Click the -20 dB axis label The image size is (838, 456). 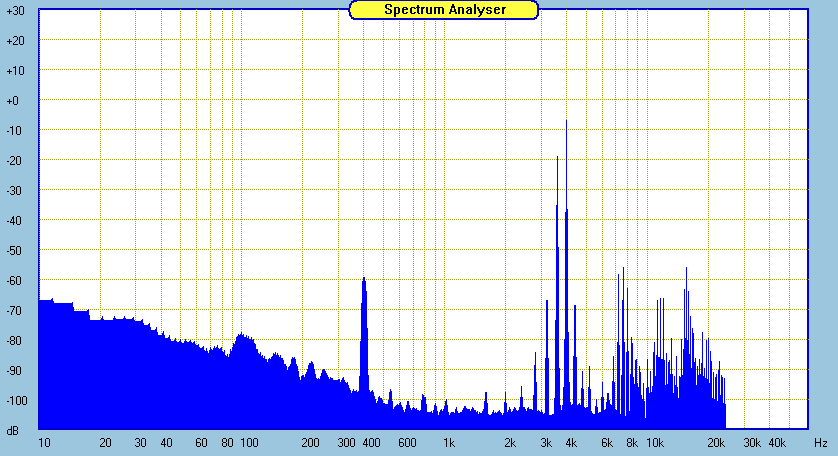[15, 160]
